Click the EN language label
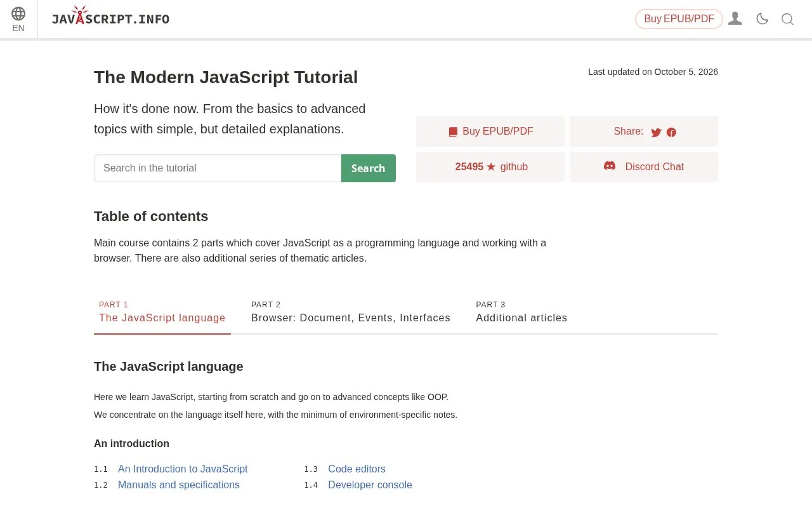 [18, 28]
